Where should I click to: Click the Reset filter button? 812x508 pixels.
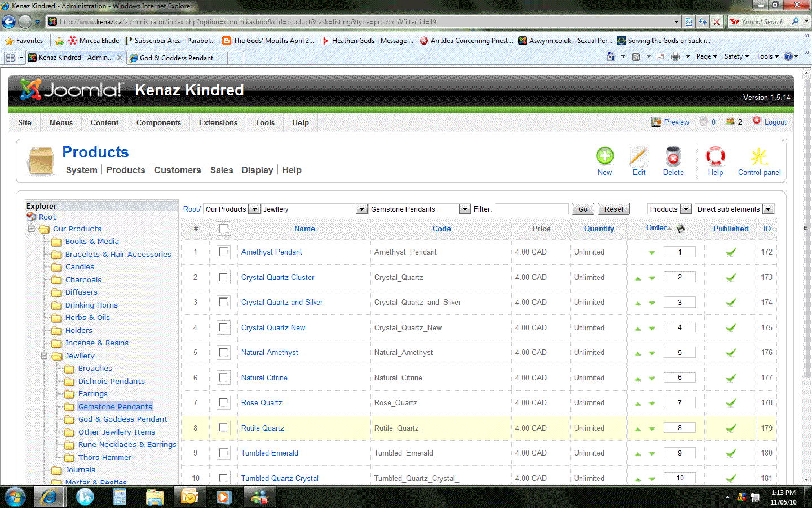tap(614, 209)
